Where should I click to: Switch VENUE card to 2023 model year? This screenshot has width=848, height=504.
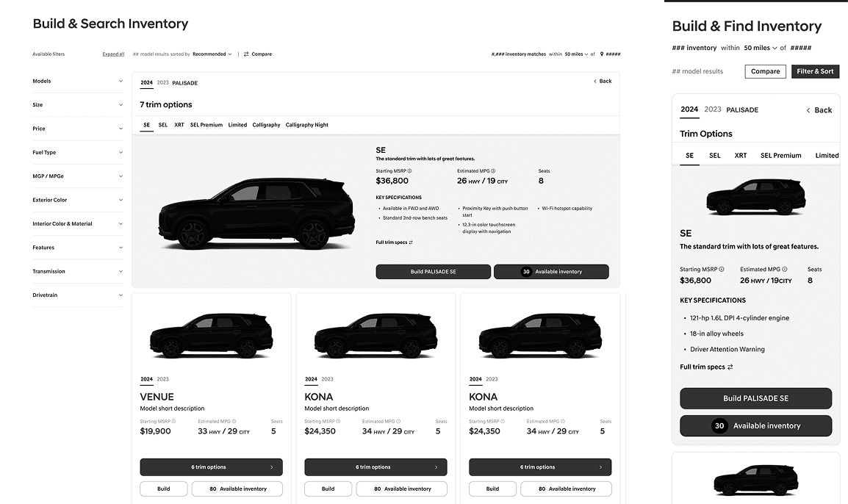163,379
